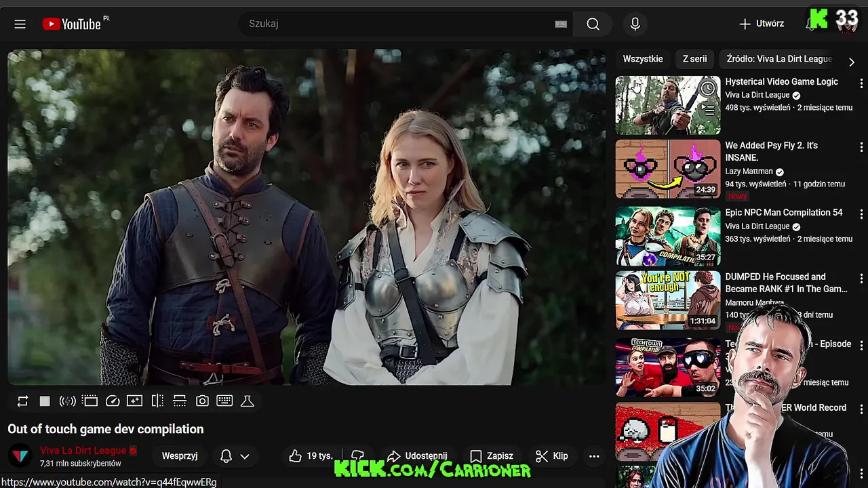Click title We Added Psy Fly 2. It's INSANE.
Image resolution: width=868 pixels, height=488 pixels.
(x=771, y=151)
